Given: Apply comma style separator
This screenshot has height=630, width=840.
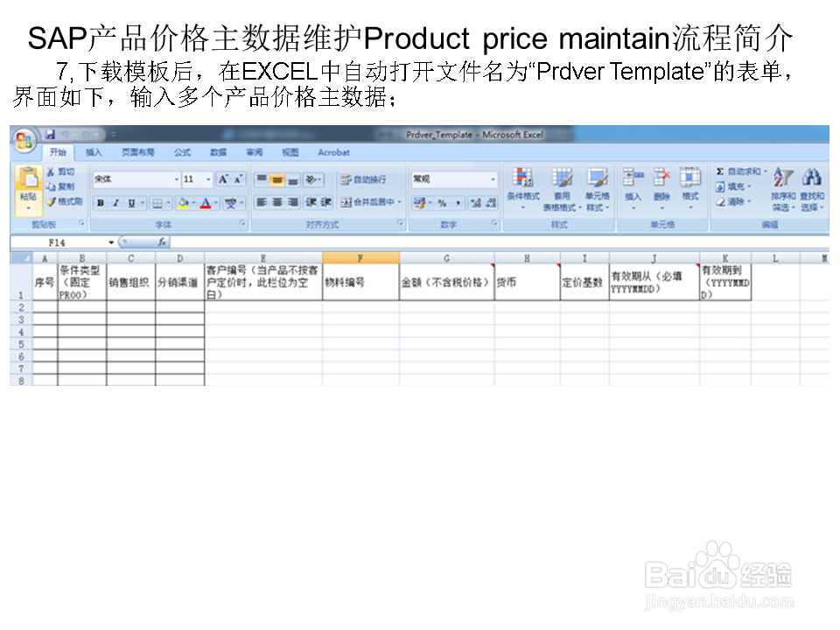Looking at the screenshot, I should click(x=458, y=202).
